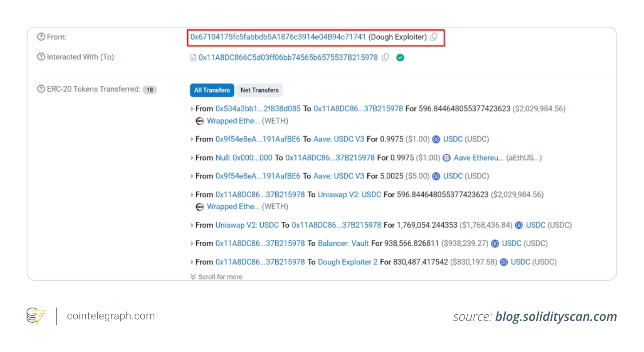Expand the Scroll for more section
The height and width of the screenshot is (352, 644).
(x=216, y=277)
